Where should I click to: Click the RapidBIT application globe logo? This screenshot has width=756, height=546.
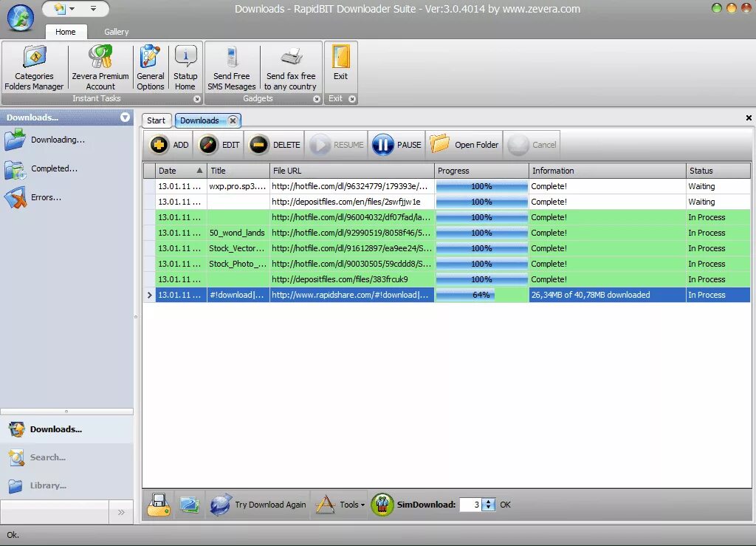[20, 18]
